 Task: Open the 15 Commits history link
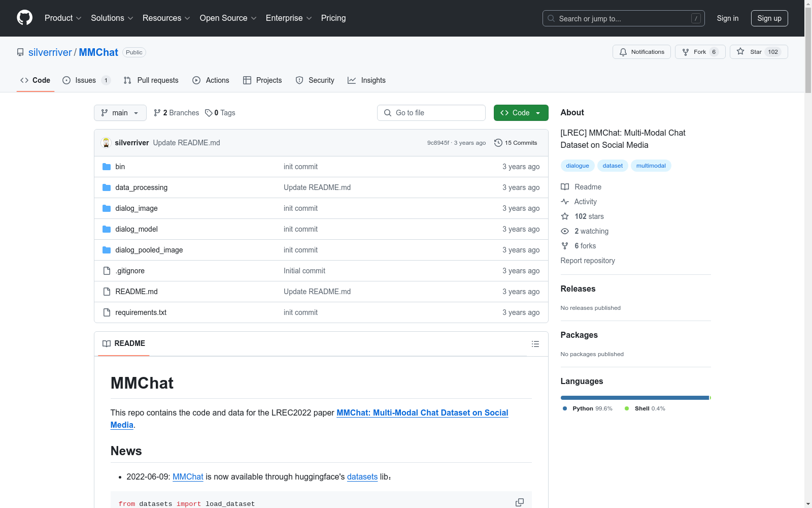516,143
